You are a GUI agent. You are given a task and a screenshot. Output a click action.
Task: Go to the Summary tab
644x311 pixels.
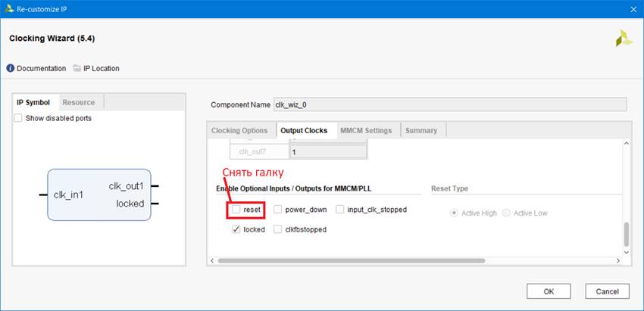[420, 130]
